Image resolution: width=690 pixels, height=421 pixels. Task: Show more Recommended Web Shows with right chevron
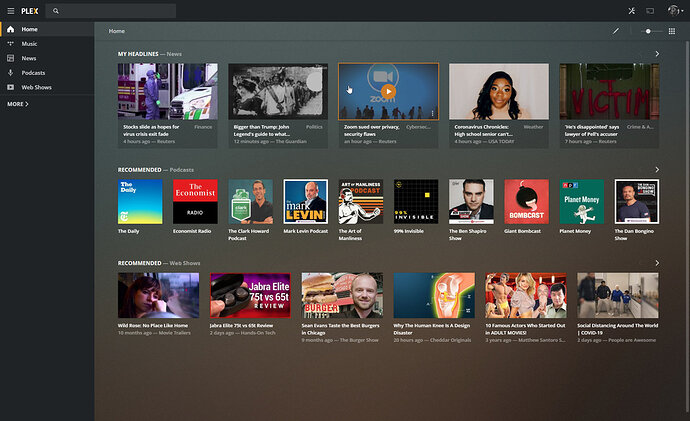[657, 263]
